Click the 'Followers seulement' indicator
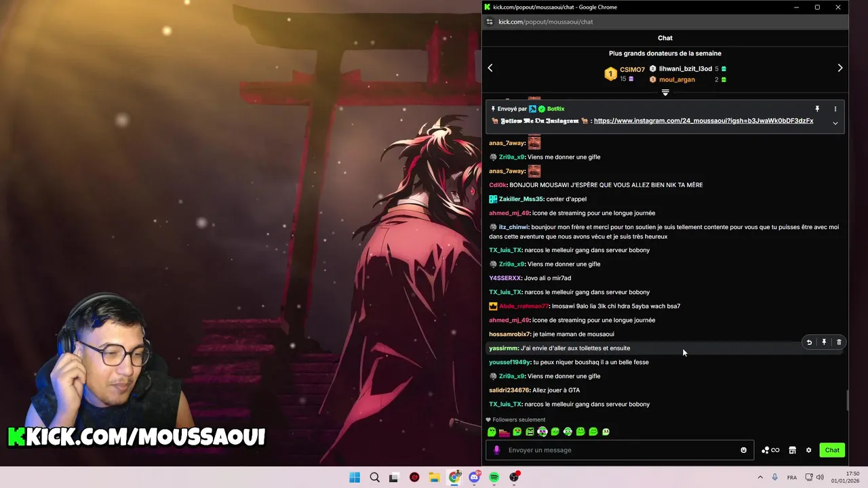 [x=515, y=420]
